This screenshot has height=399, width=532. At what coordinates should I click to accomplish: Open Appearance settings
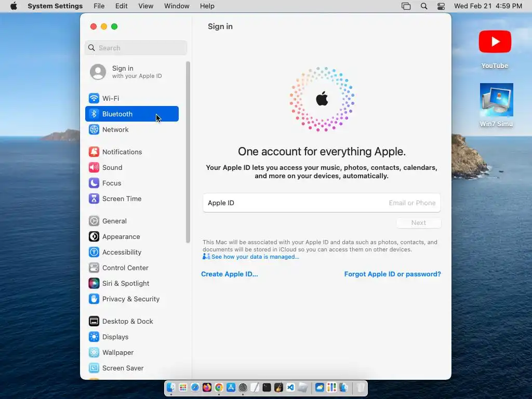[131, 237]
